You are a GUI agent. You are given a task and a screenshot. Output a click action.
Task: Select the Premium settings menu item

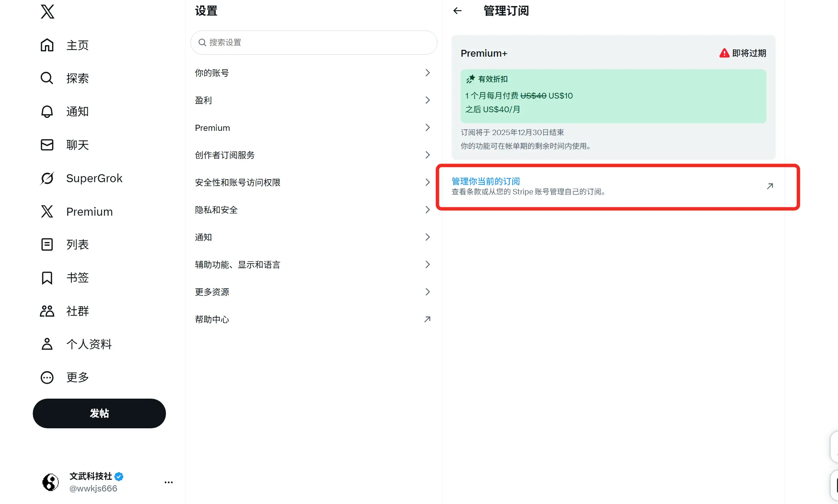(313, 127)
